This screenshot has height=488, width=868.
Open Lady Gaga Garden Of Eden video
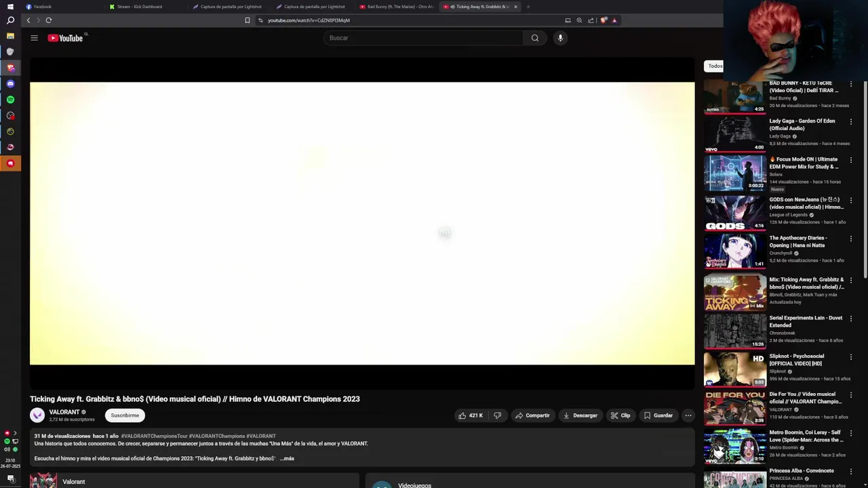pos(734,134)
